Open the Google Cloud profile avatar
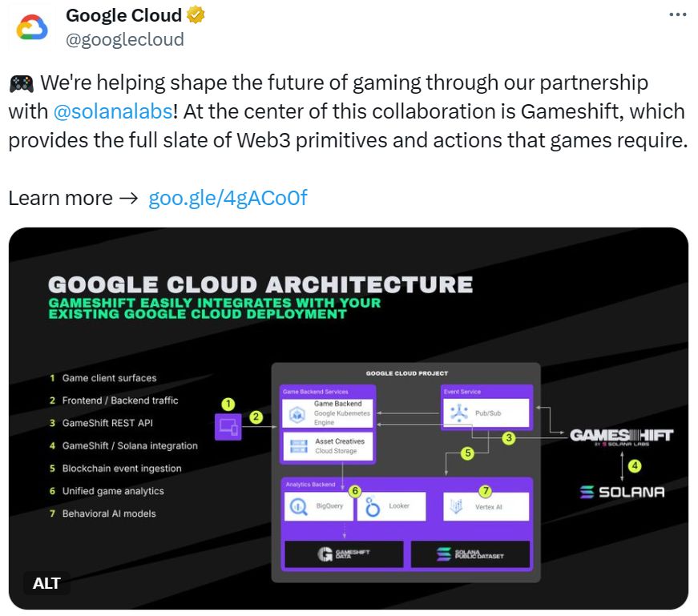 point(31,27)
